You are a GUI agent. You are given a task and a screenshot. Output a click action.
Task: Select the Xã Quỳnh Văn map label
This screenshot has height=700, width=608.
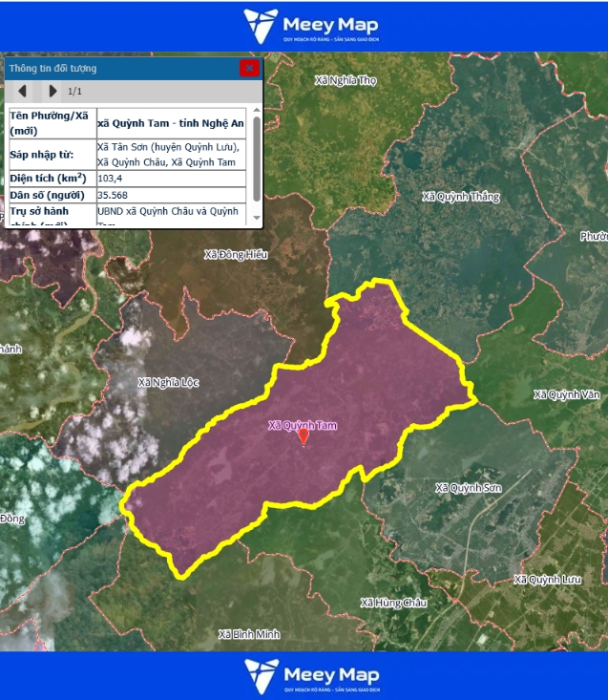[567, 394]
